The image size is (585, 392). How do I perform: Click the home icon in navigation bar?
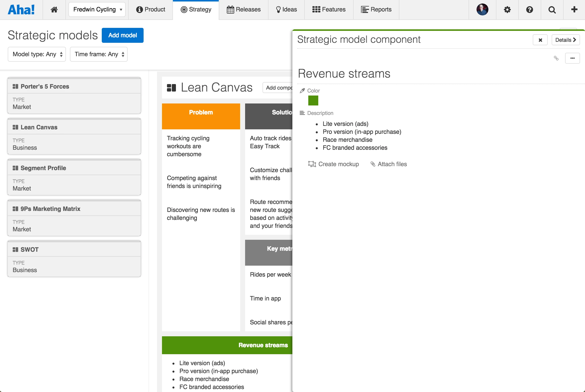[54, 9]
